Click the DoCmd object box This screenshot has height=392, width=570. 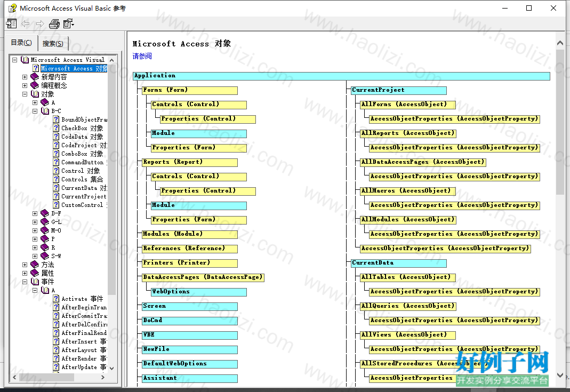tap(190, 321)
